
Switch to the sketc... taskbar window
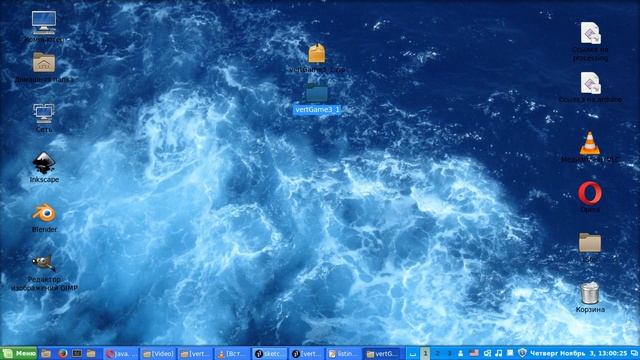point(269,354)
